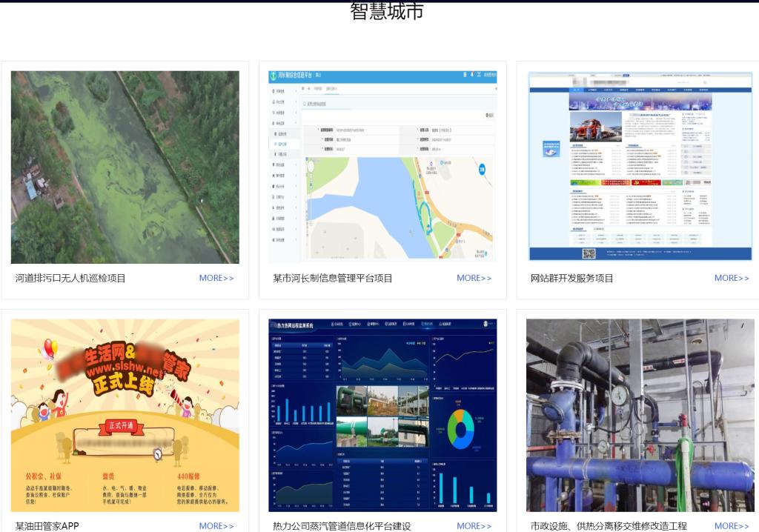Click MORE>> for the steam pipeline platform
Image resolution: width=759 pixels, height=532 pixels.
[x=474, y=526]
